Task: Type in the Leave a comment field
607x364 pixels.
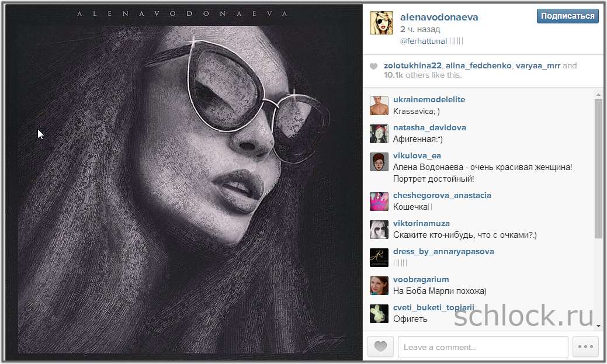Action: pos(483,347)
